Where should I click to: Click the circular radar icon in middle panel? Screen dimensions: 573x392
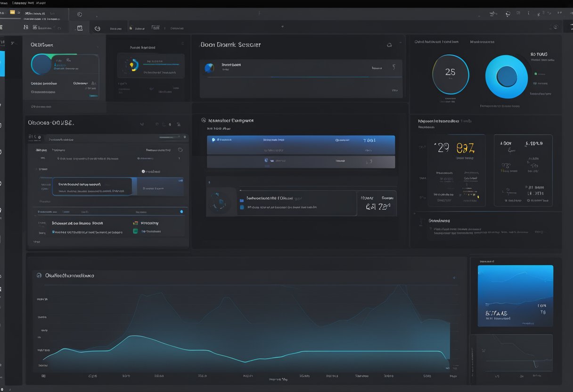coord(218,202)
